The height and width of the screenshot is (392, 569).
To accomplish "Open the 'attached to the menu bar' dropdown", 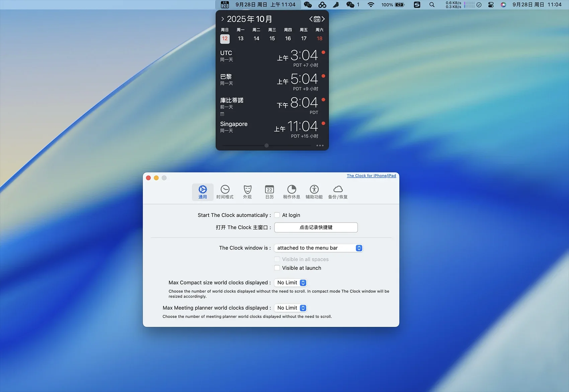I will (318, 248).
